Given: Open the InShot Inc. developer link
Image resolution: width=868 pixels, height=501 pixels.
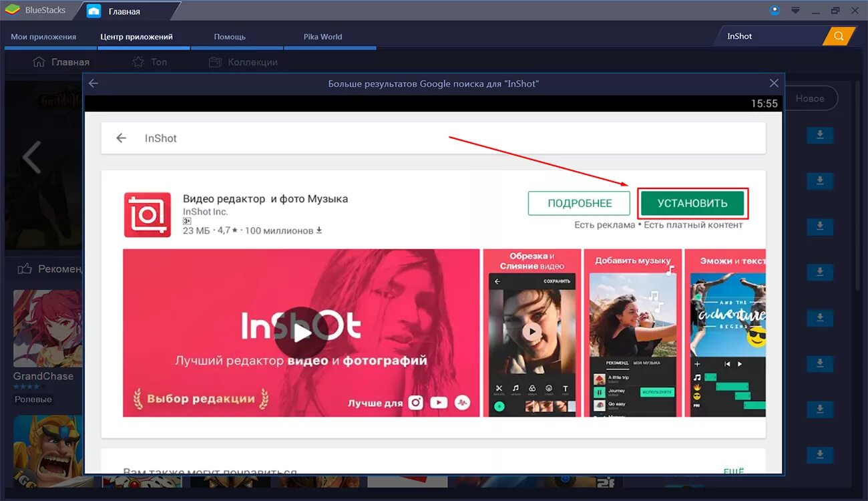Looking at the screenshot, I should (205, 212).
